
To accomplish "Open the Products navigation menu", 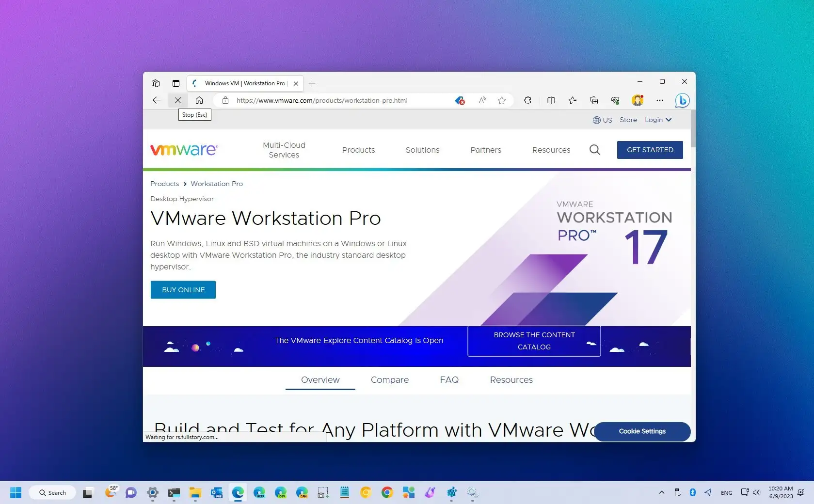I will 358,150.
